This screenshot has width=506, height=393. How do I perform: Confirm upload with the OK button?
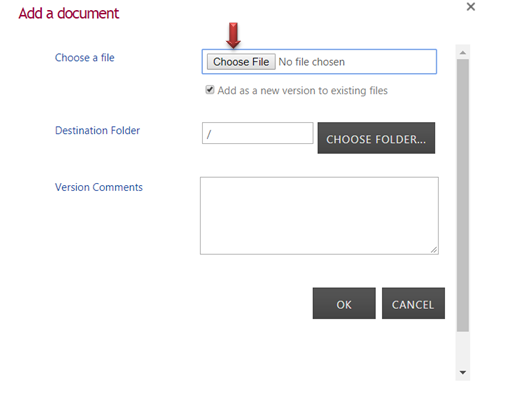click(x=344, y=303)
